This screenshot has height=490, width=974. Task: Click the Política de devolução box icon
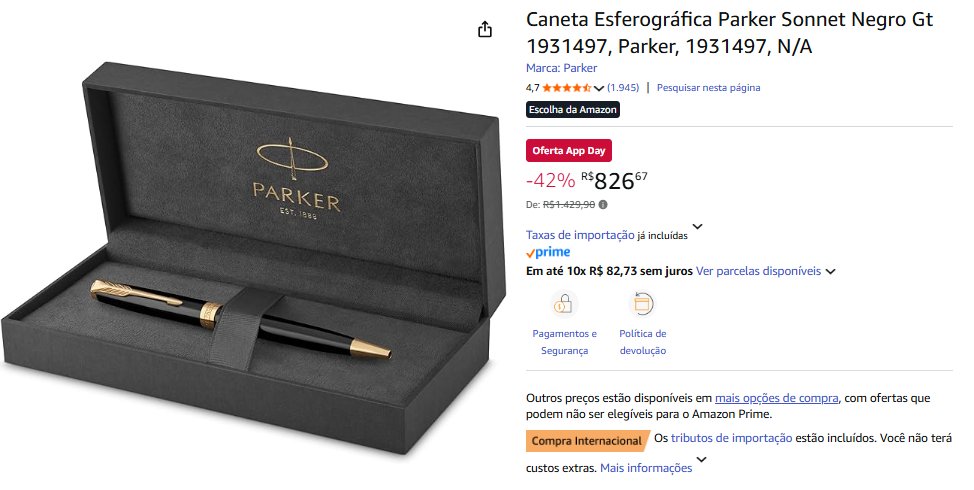point(642,304)
